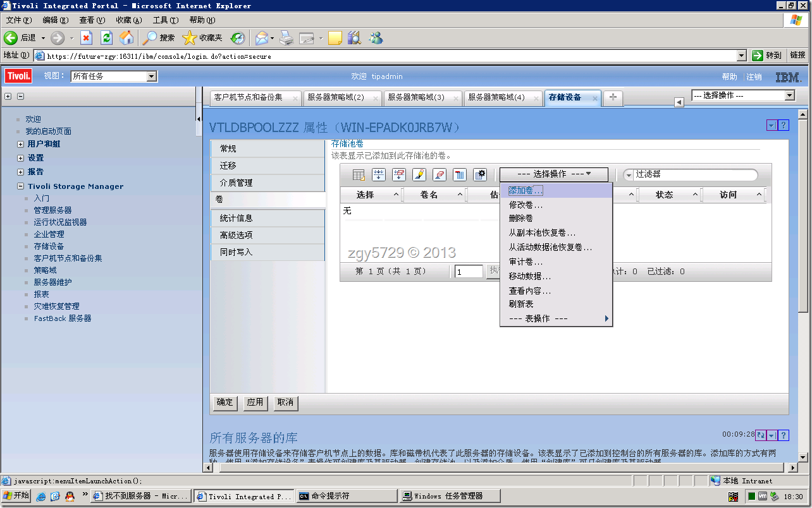The height and width of the screenshot is (508, 812).
Task: Open 灾难恢复管理 in the left navigation
Action: pos(56,306)
